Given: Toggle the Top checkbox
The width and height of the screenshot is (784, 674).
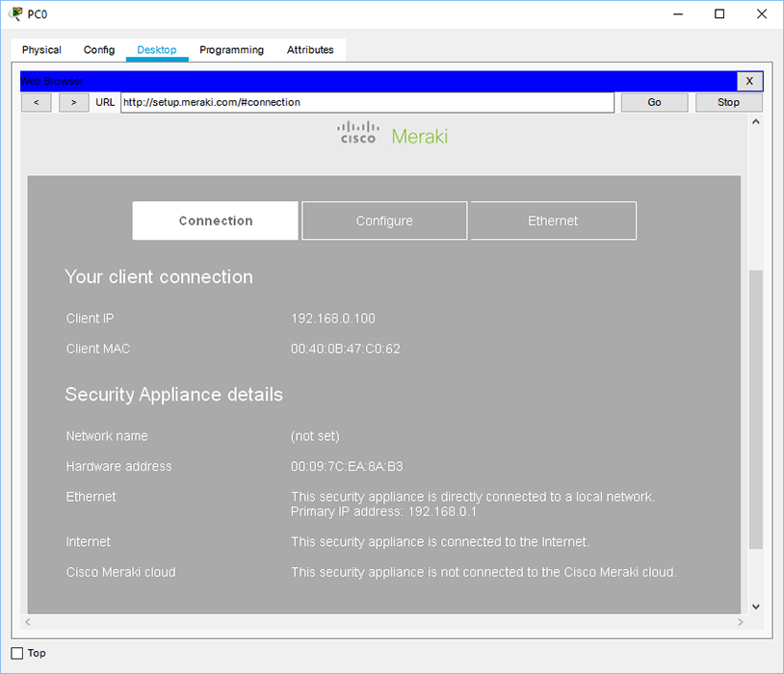Looking at the screenshot, I should coord(17,654).
